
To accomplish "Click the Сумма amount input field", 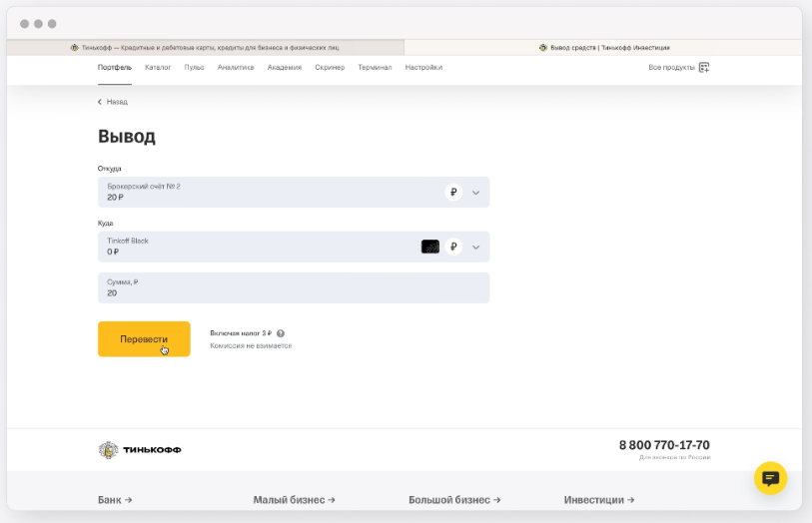I will 293,288.
